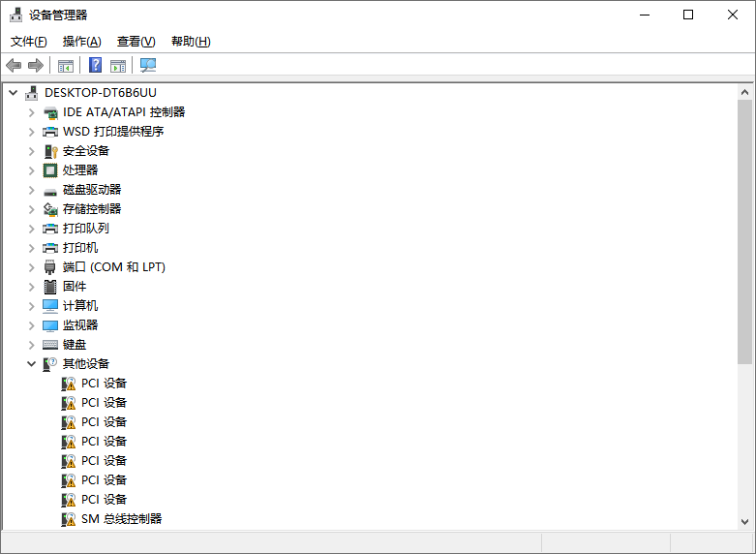The height and width of the screenshot is (554, 756).
Task: Collapse the 其他设备 node
Action: click(x=31, y=364)
